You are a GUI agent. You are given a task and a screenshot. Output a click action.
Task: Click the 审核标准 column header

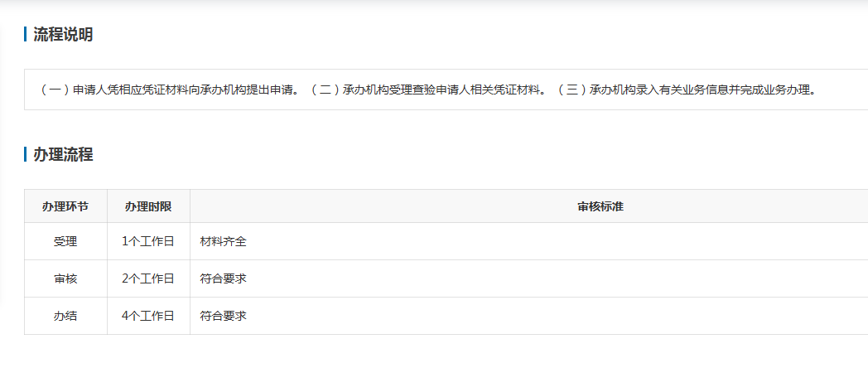pyautogui.click(x=600, y=206)
